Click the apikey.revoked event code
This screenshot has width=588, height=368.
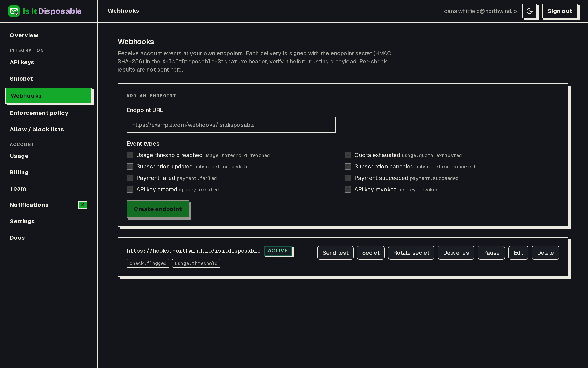click(x=418, y=190)
